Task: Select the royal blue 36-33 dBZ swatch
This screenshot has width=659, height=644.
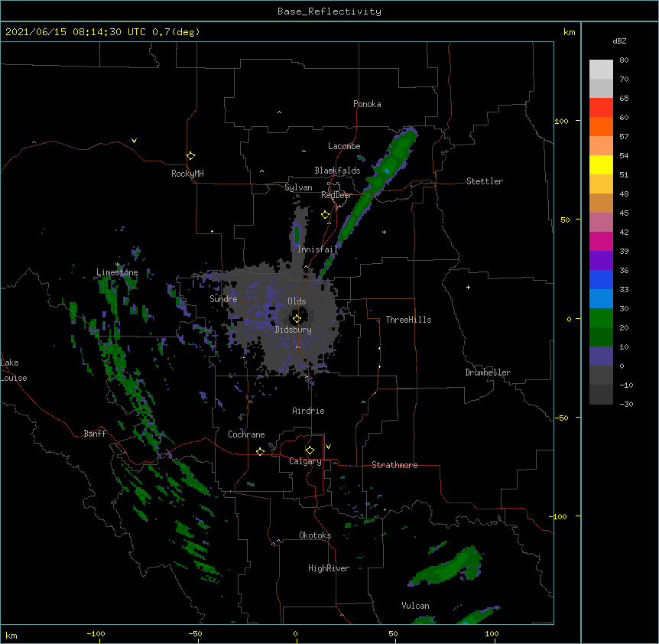Action: pyautogui.click(x=601, y=279)
